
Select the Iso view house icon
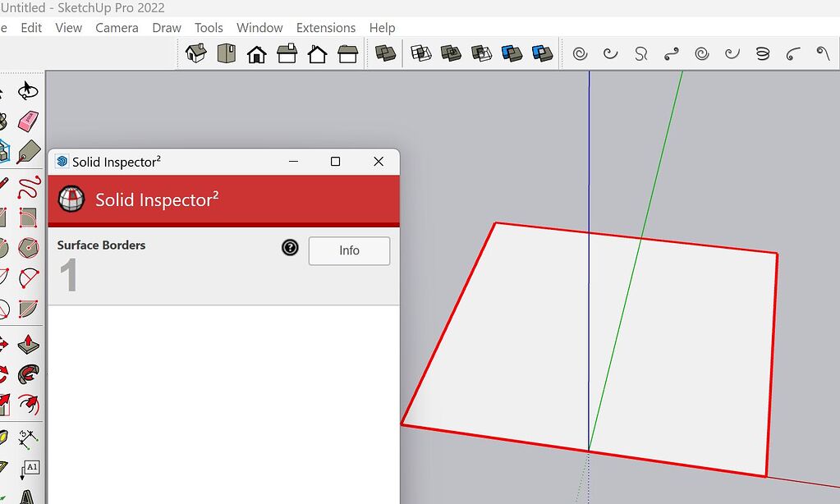(195, 53)
